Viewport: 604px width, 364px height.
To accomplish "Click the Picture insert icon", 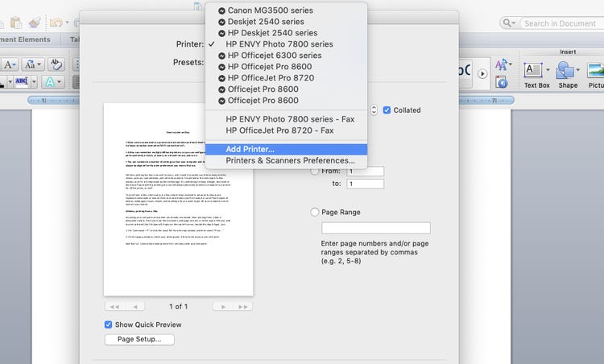I will coord(596,71).
